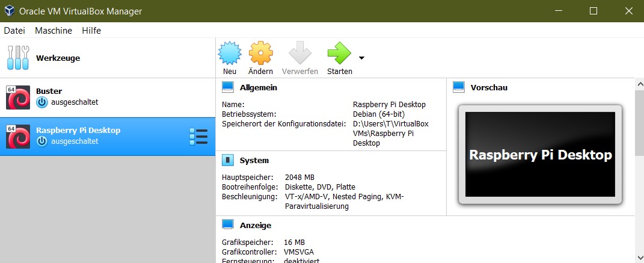The height and width of the screenshot is (263, 644).
Task: Click the '2048 MB' Hauptspeicher value
Action: 299,178
